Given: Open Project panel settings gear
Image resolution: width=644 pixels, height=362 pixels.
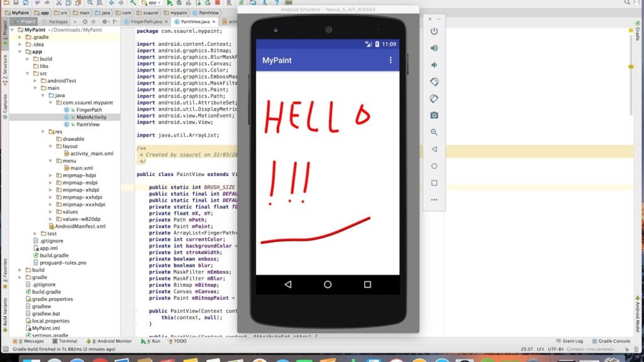Looking at the screenshot, I should point(104,21).
